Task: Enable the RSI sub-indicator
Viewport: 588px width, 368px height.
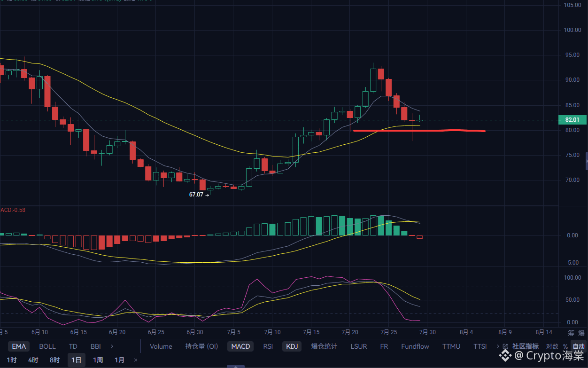Action: click(268, 346)
